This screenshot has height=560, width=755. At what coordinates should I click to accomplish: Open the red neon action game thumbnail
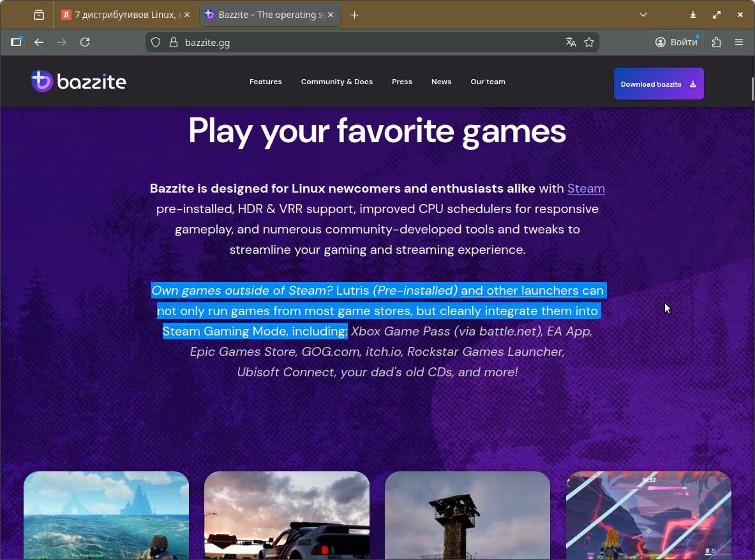(648, 515)
